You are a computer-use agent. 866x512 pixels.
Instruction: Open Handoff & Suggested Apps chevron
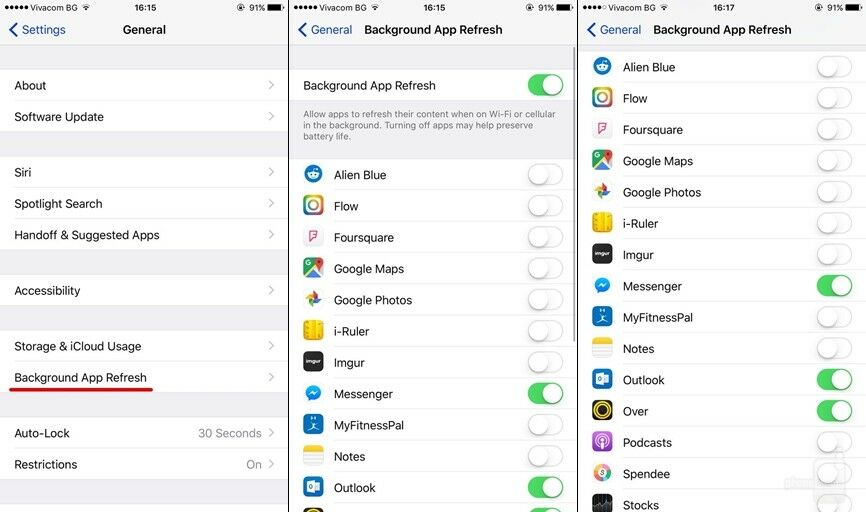271,235
